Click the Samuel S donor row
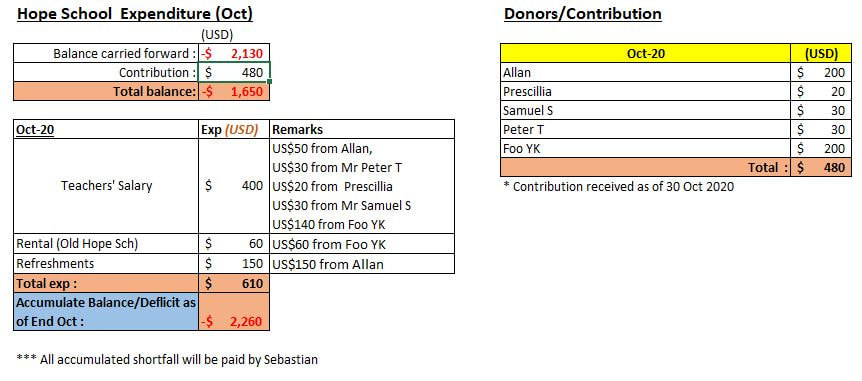Screen dimensions: 862x381 point(675,111)
